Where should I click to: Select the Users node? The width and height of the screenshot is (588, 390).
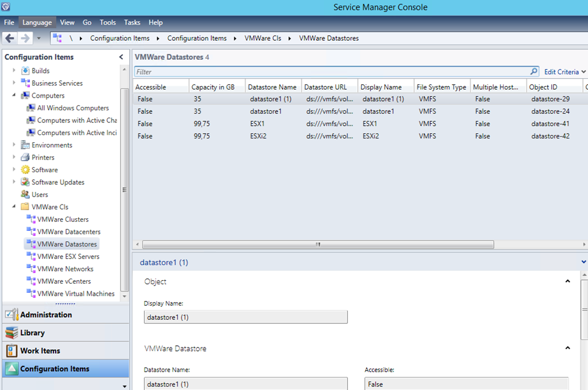pyautogui.click(x=40, y=195)
